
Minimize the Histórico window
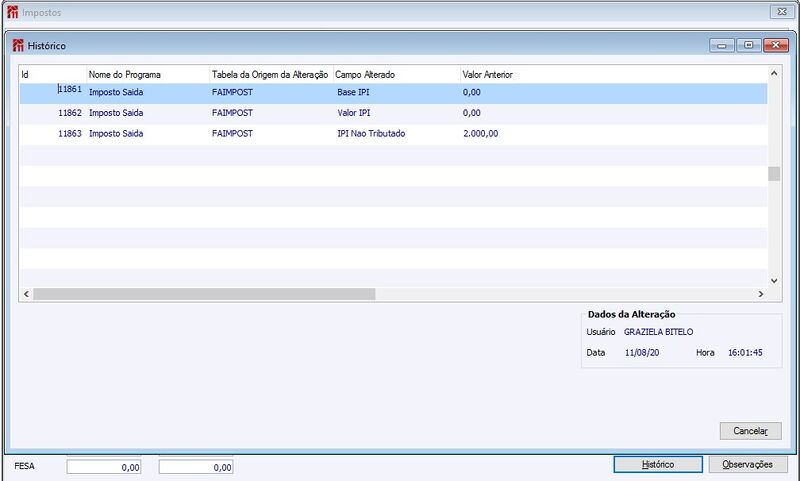(721, 45)
